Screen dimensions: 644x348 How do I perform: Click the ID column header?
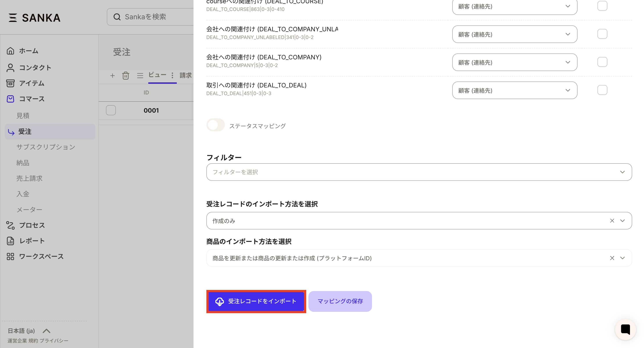click(146, 93)
